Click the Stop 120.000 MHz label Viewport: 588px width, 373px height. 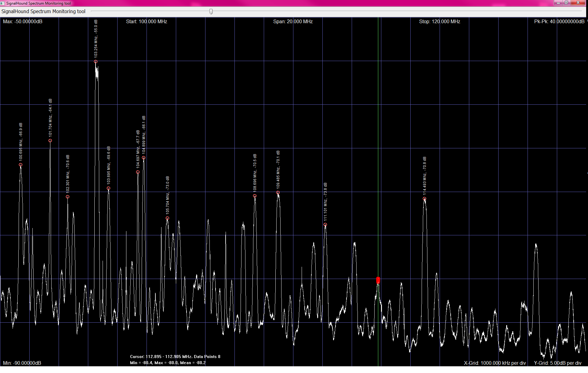point(439,21)
